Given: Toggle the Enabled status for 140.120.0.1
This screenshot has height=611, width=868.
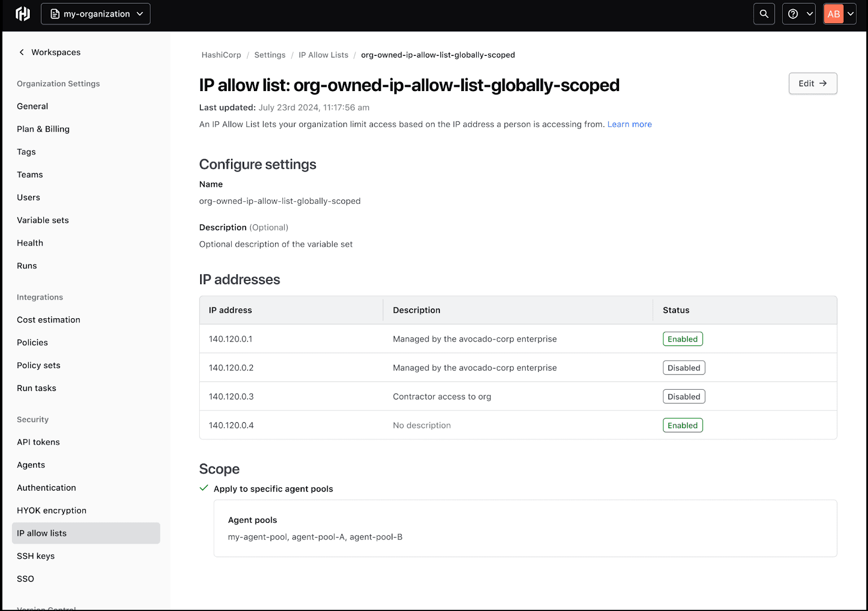Looking at the screenshot, I should click(682, 338).
